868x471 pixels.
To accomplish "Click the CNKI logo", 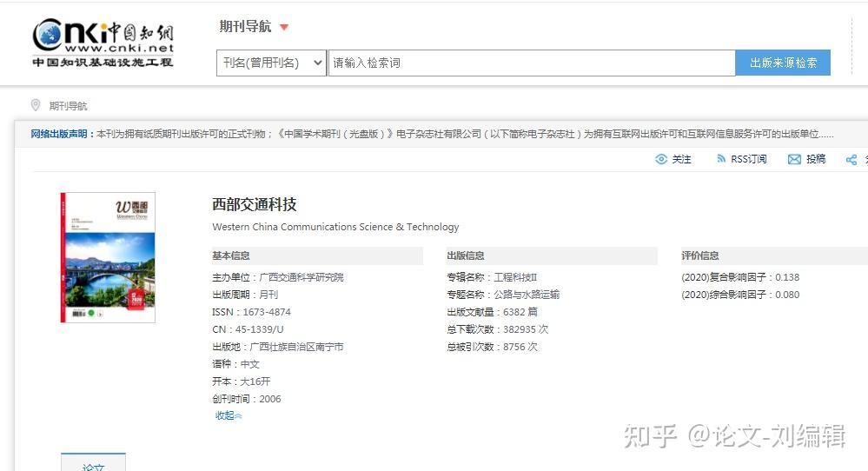I will (103, 43).
